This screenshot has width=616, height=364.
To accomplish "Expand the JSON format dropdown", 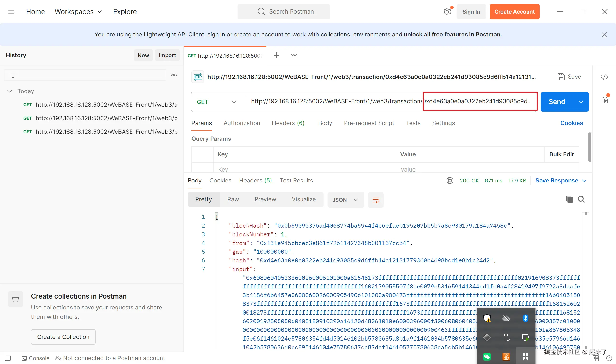I will coord(345,200).
